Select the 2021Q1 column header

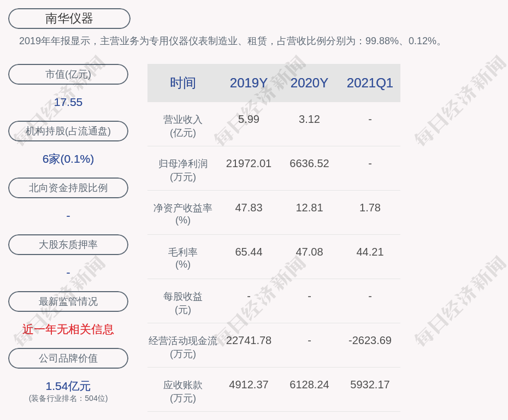(370, 83)
